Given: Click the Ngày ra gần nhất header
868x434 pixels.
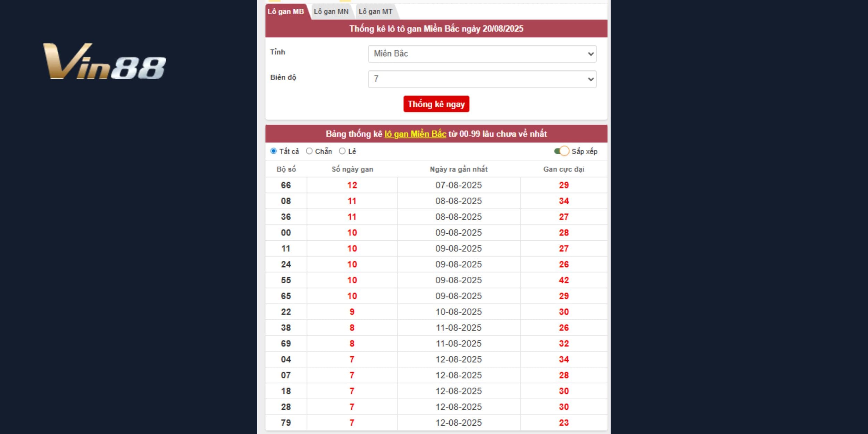Looking at the screenshot, I should click(458, 169).
